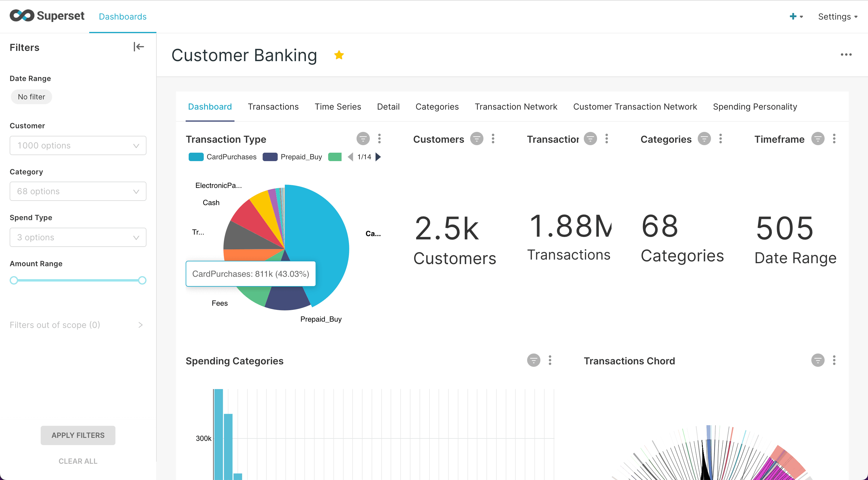Toggle Prepaid_Buy legend series visibility
Viewport: 868px width, 480px height.
click(x=292, y=157)
